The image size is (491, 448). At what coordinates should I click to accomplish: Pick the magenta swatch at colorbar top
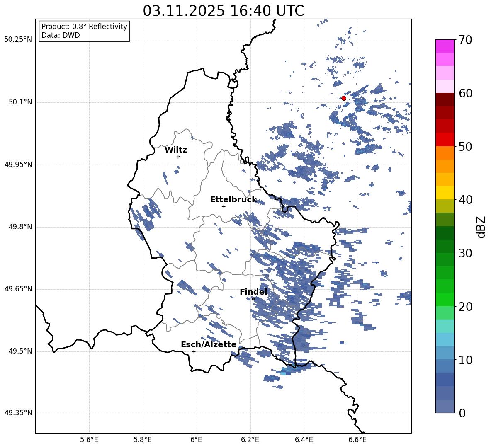tap(445, 46)
